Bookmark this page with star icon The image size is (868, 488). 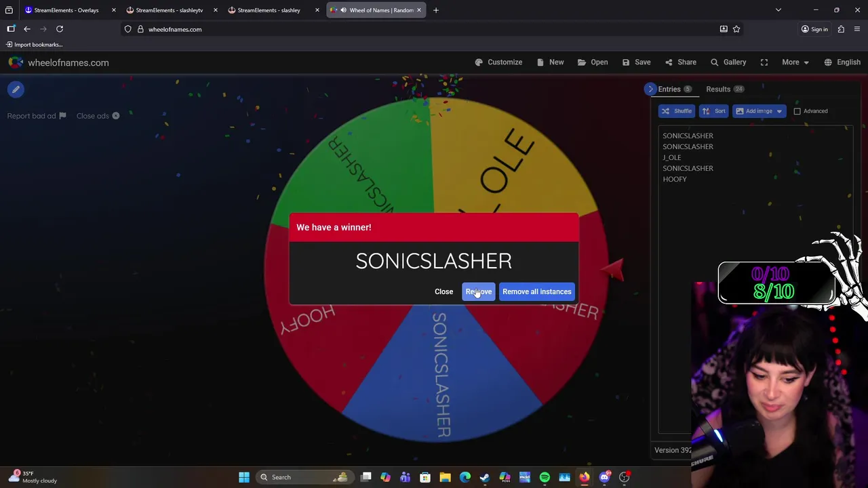click(x=736, y=29)
